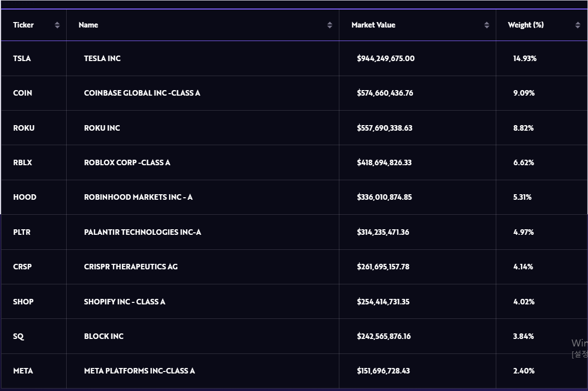Click Roblox weight 6.62%
Screen dimensions: 588x391
click(523, 163)
